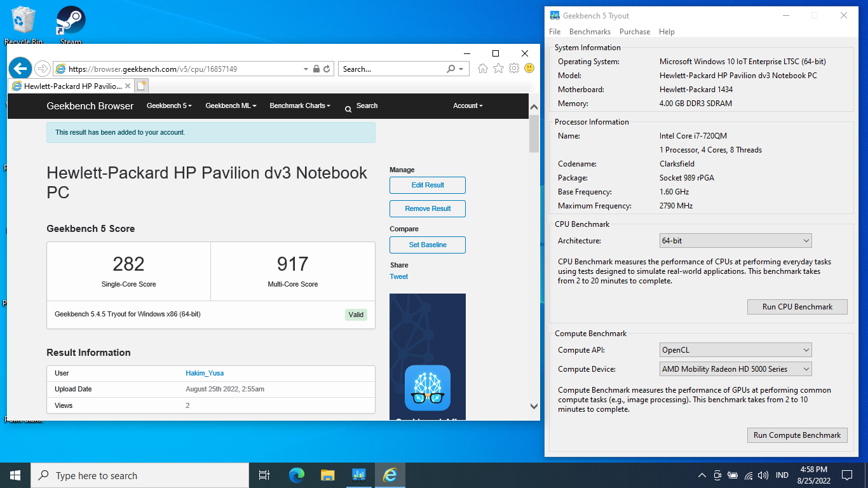This screenshot has width=868, height=488.
Task: Click the address bar lock icon
Action: tap(316, 69)
